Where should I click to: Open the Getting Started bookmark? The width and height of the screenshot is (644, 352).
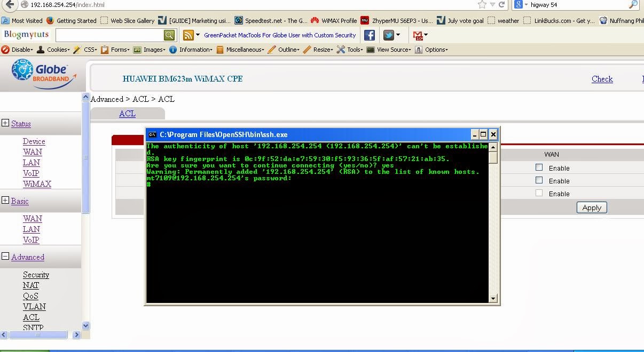pyautogui.click(x=72, y=21)
